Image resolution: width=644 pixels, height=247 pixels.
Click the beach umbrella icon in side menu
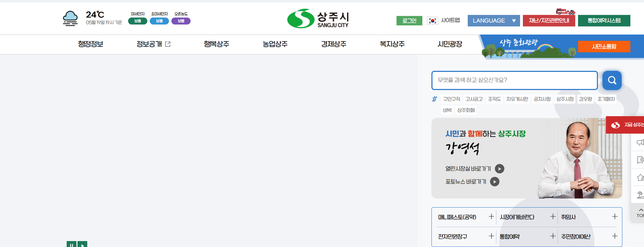coord(640,195)
